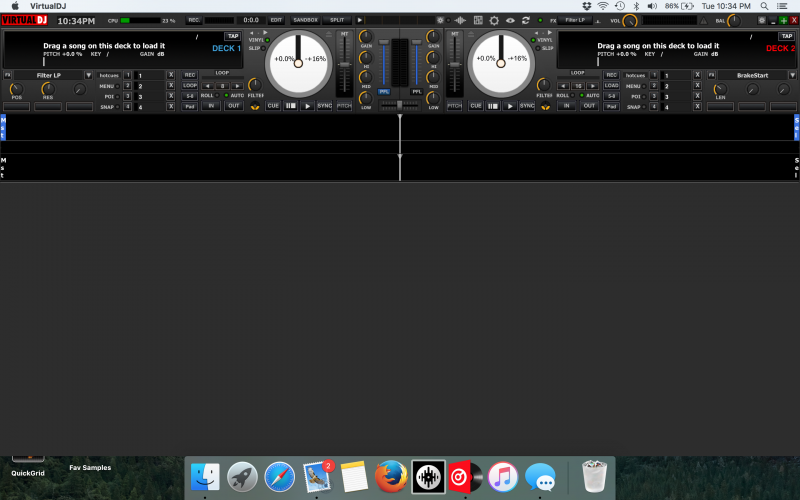Open Spotlight search in the macOS menu bar
Screen dimensions: 800x500
pos(764,6)
